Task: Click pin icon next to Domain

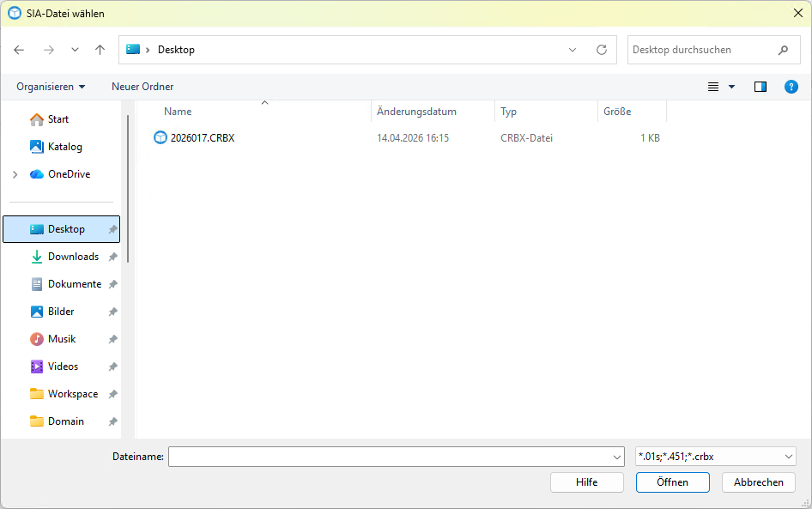Action: [113, 421]
